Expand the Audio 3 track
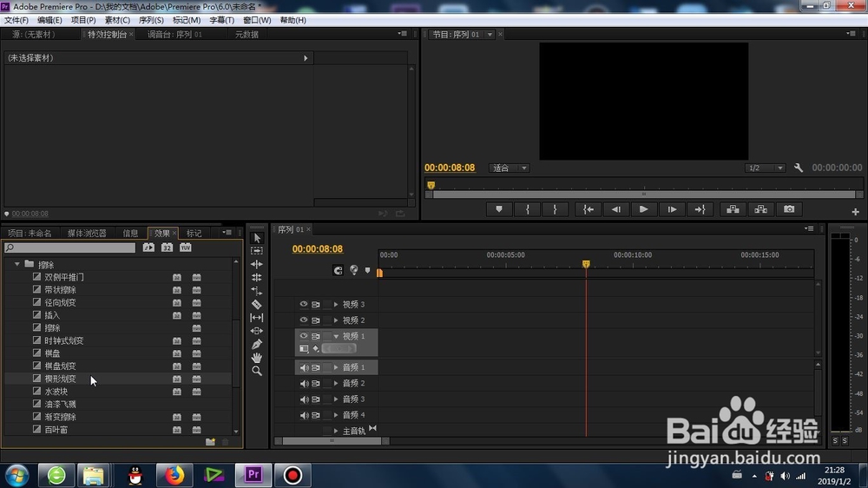 [335, 399]
